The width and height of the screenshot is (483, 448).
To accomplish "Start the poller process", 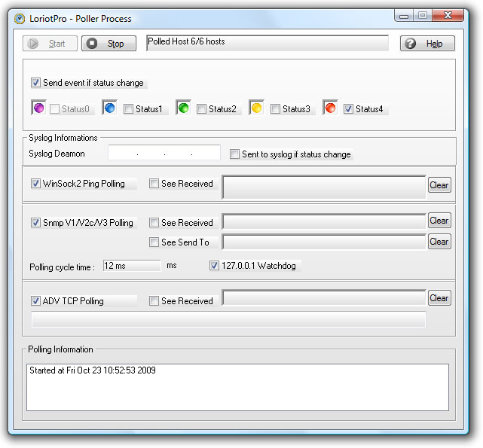I will tap(50, 44).
